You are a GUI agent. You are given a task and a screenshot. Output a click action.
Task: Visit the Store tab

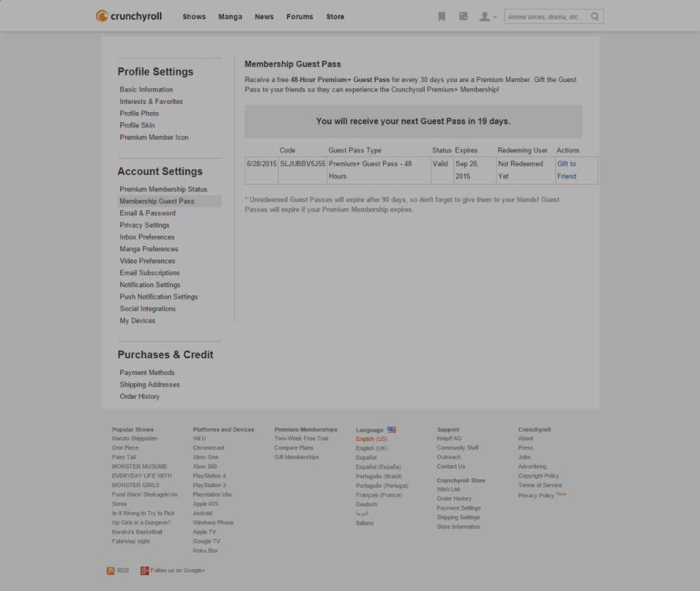click(x=335, y=16)
